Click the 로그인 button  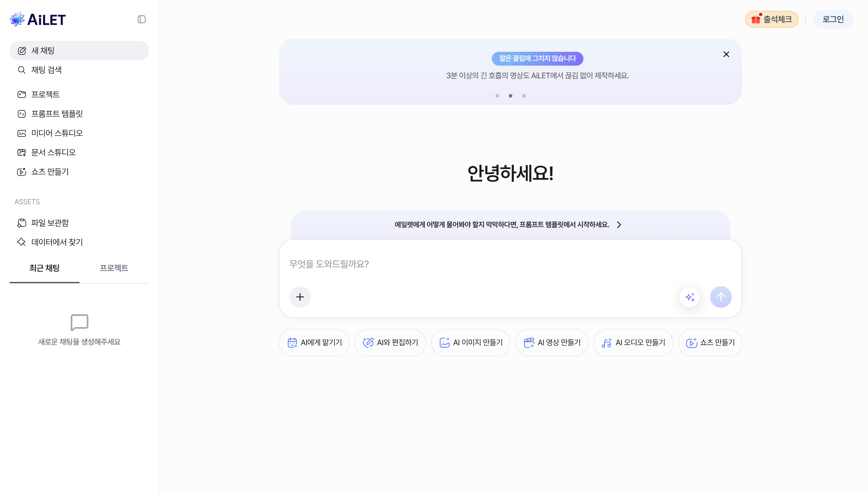click(833, 19)
